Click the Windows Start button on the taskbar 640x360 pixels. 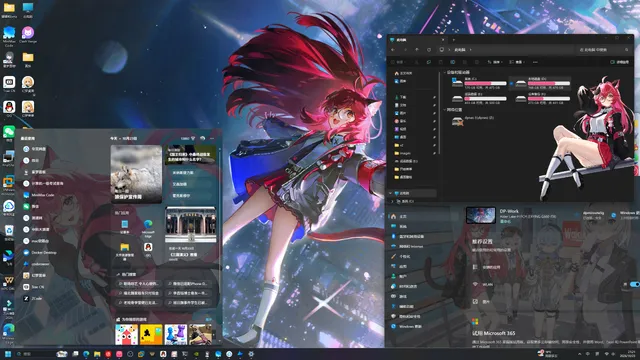8,354
